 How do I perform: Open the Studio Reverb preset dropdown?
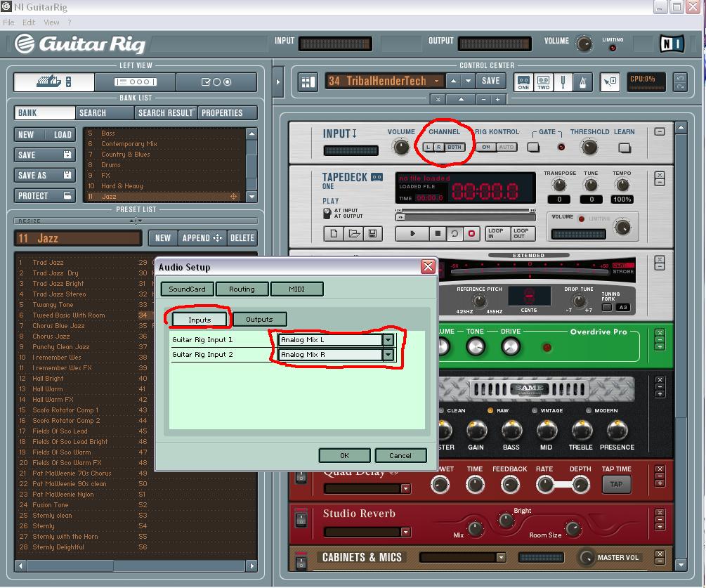coord(405,533)
